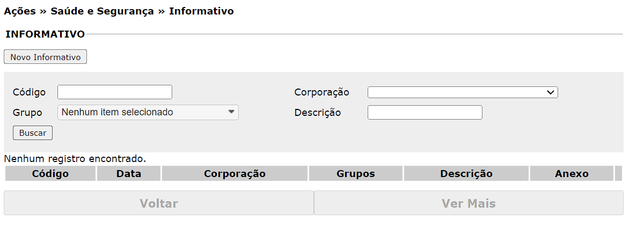The image size is (644, 235).
Task: Click the Grupos table column header
Action: click(356, 173)
